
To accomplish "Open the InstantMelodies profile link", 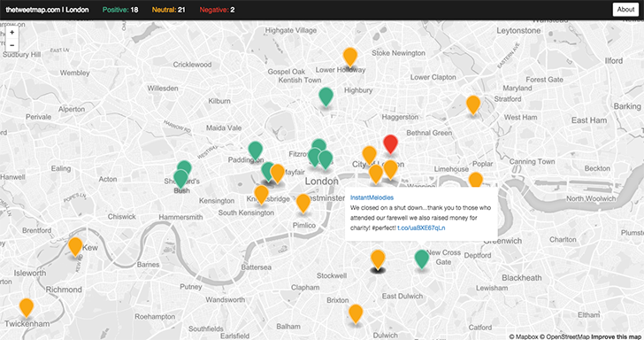I will point(372,197).
